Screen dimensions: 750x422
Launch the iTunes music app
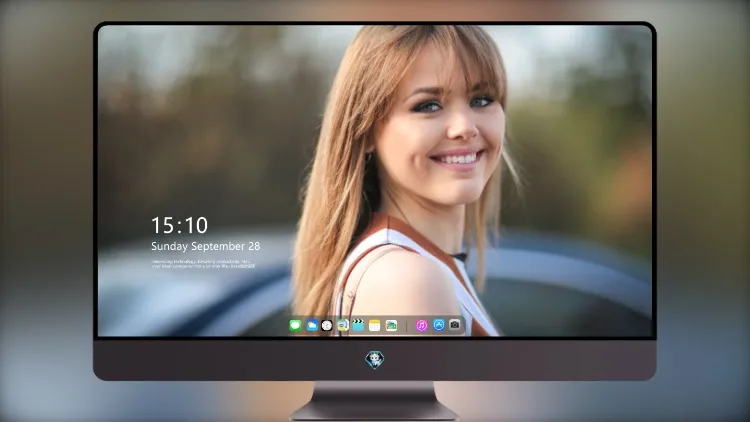(x=421, y=326)
